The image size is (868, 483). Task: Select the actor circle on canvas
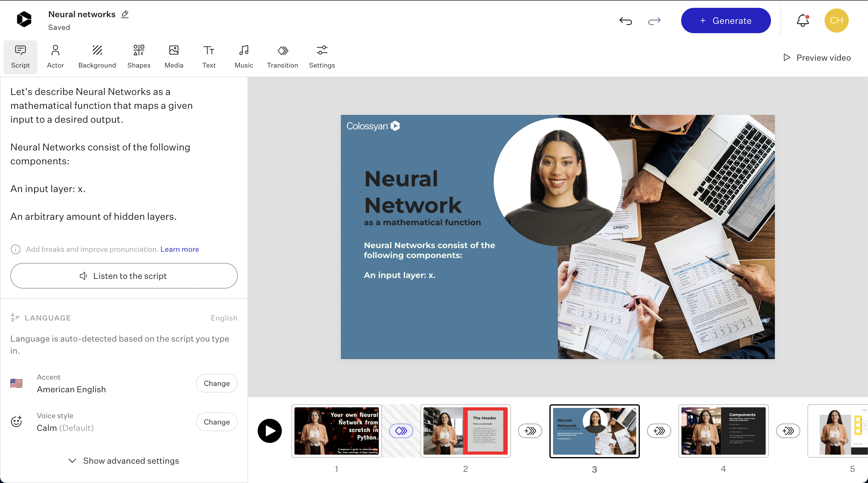(558, 182)
